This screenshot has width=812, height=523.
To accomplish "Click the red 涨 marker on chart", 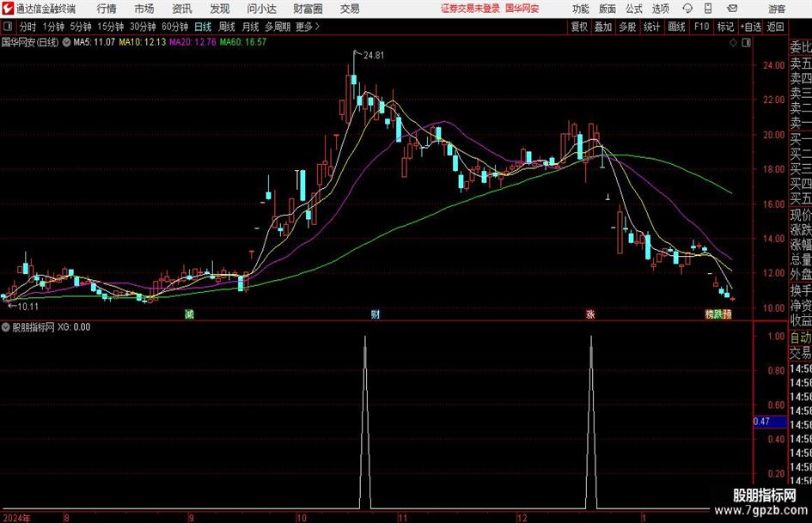I will point(590,314).
